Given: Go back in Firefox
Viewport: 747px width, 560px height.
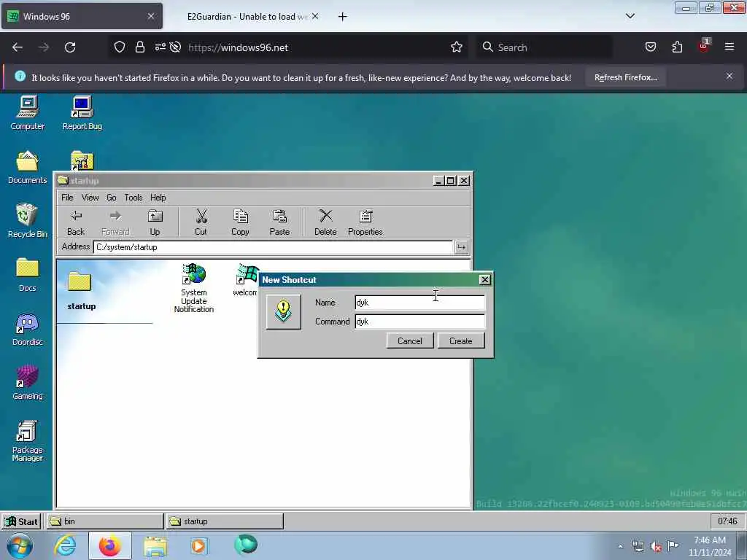Looking at the screenshot, I should [x=18, y=47].
